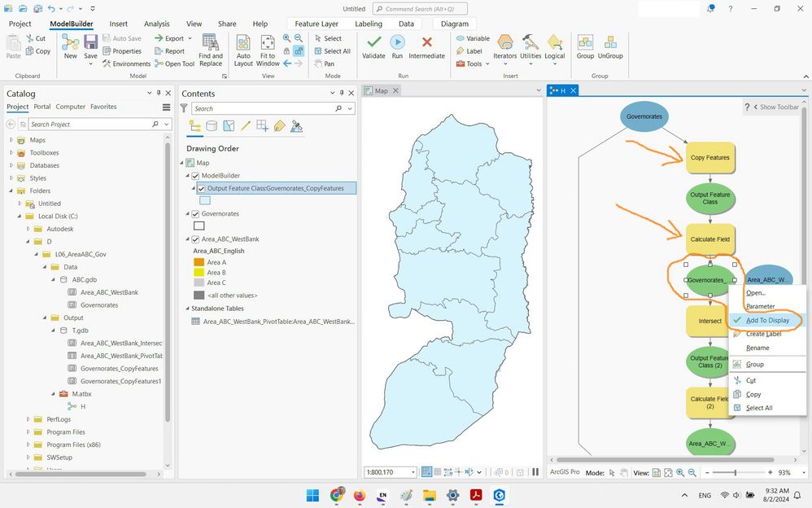Open the Insert ribbon tab
This screenshot has height=508, width=812.
pos(118,24)
